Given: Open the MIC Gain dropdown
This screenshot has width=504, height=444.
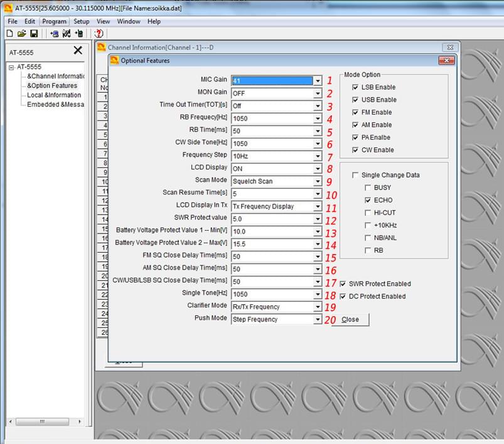Looking at the screenshot, I should click(x=318, y=81).
